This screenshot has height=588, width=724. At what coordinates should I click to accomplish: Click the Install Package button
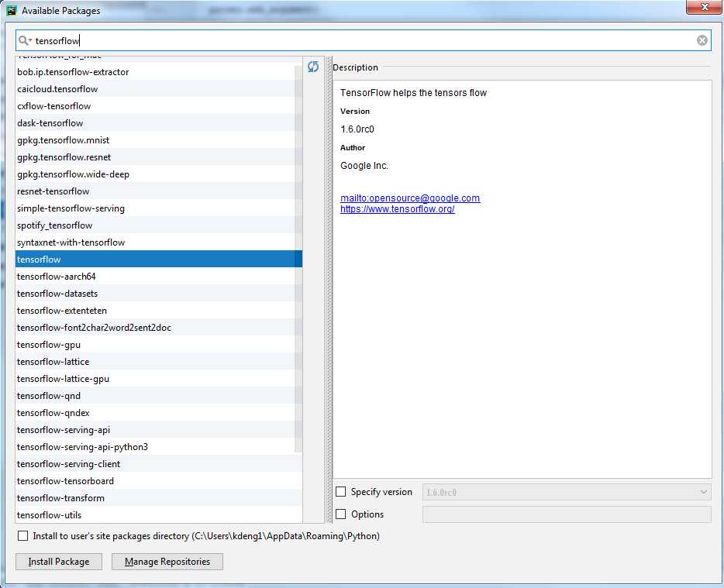59,562
